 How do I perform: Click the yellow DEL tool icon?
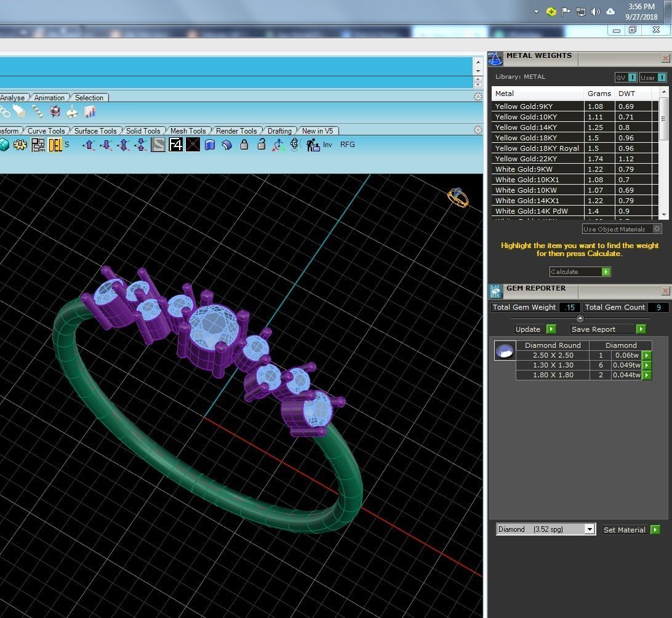point(55,145)
